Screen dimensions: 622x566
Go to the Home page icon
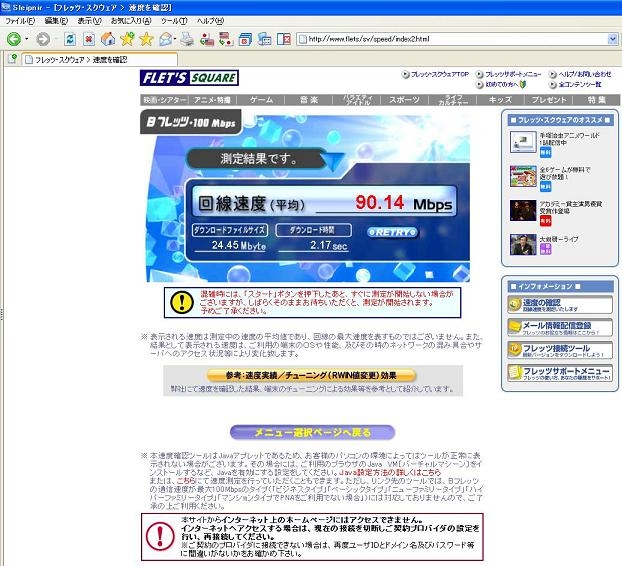(108, 39)
